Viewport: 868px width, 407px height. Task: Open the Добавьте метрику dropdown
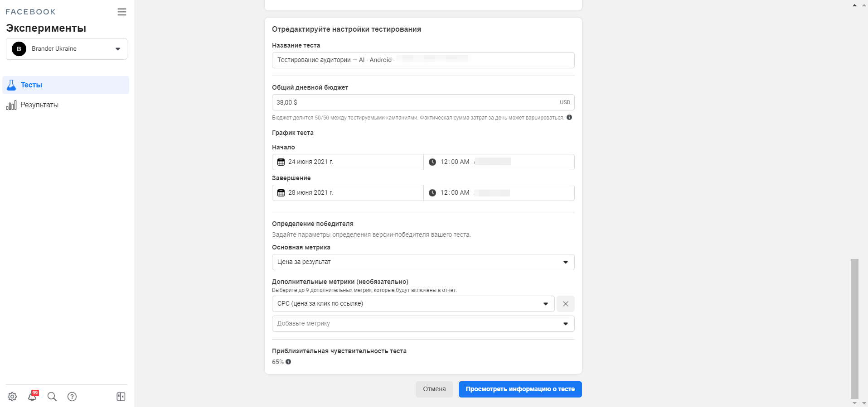423,324
